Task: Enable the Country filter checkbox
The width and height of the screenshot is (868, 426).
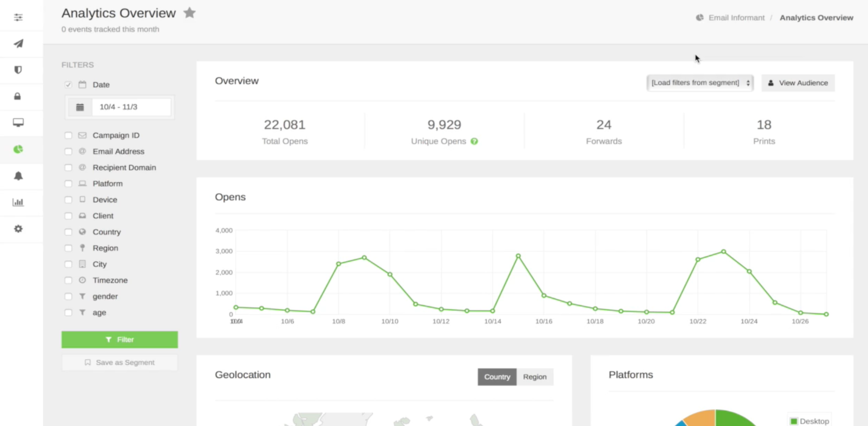Action: point(68,232)
